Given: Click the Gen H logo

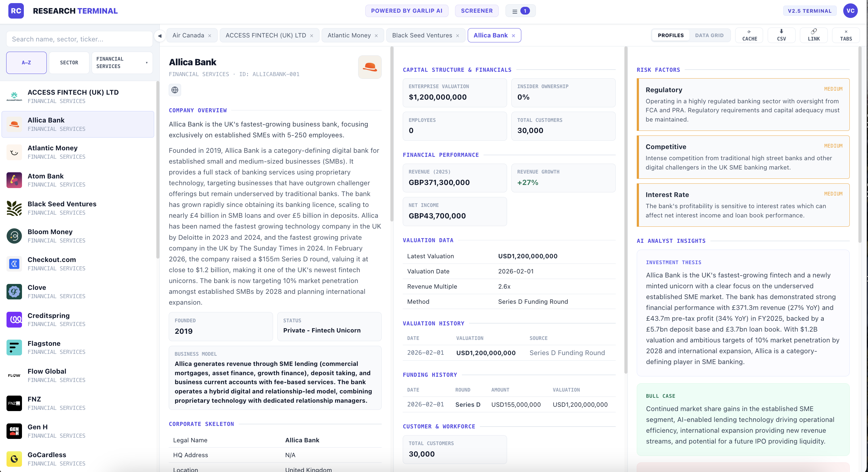Looking at the screenshot, I should (x=14, y=431).
